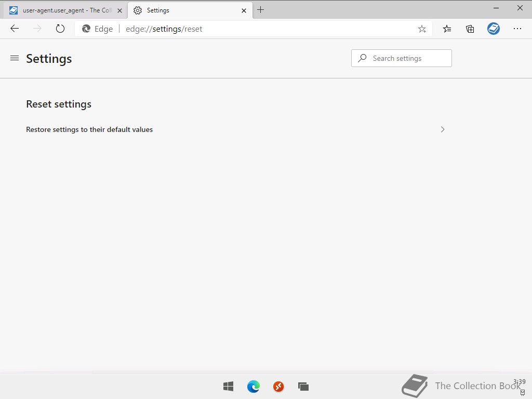Open the Collections icon in toolbar

[470, 29]
